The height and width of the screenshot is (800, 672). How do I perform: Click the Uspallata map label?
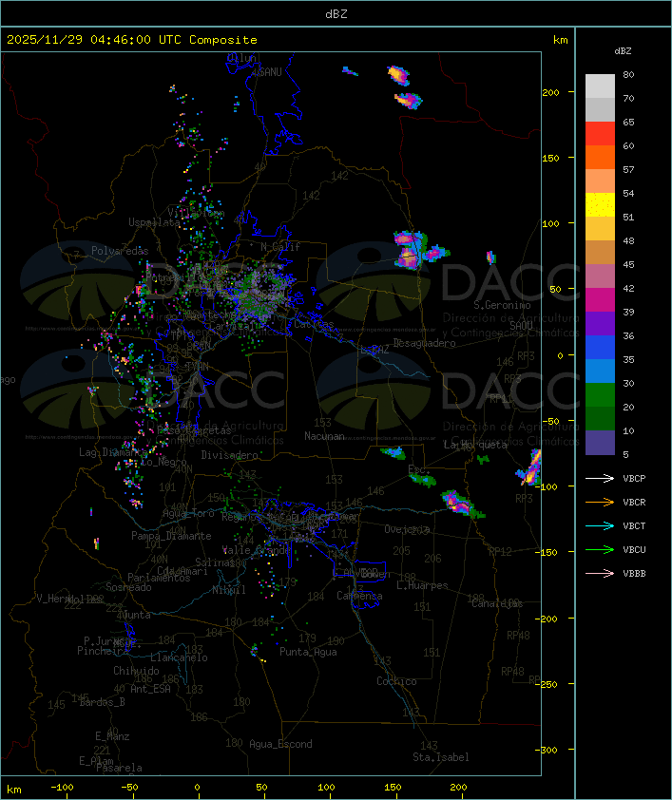point(154,222)
